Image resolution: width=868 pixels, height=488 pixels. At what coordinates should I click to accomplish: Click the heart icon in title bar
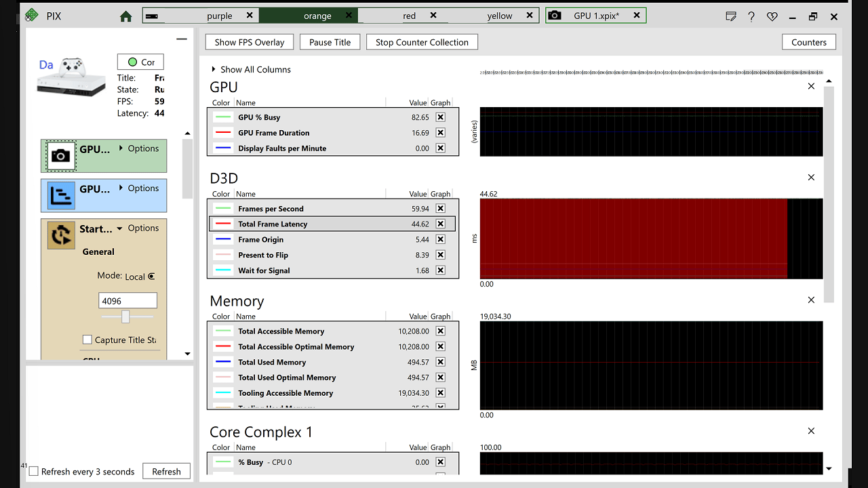(772, 16)
